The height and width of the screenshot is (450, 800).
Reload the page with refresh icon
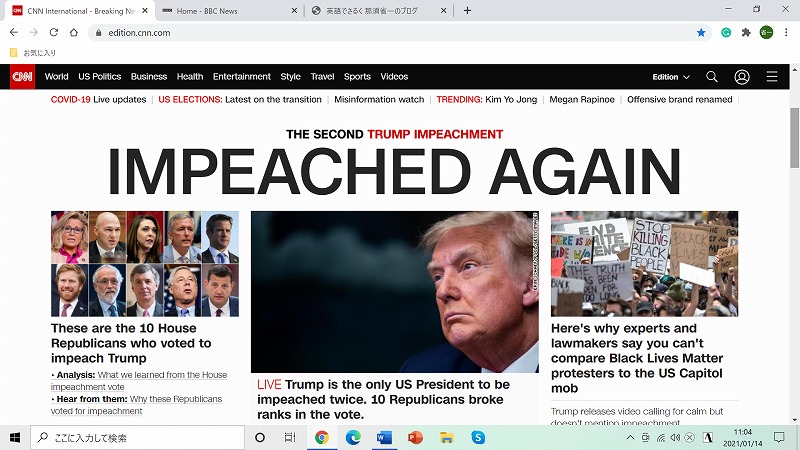(54, 32)
